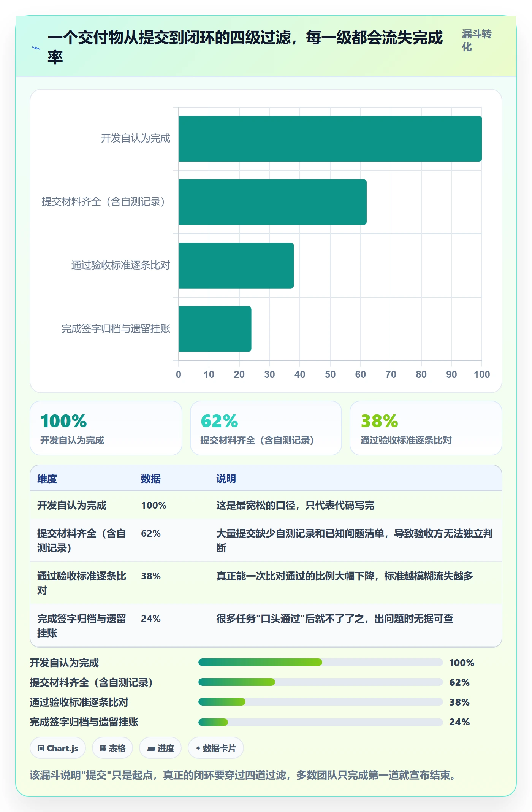Click the 38% cell in the table

click(151, 576)
